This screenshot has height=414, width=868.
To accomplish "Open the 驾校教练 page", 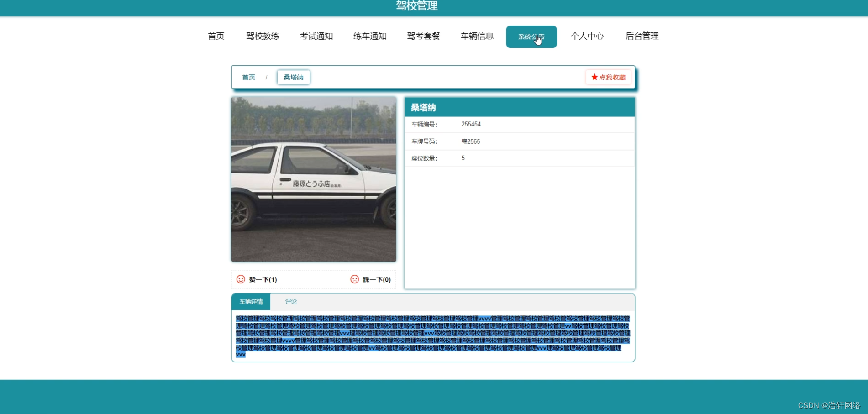I will click(x=263, y=36).
